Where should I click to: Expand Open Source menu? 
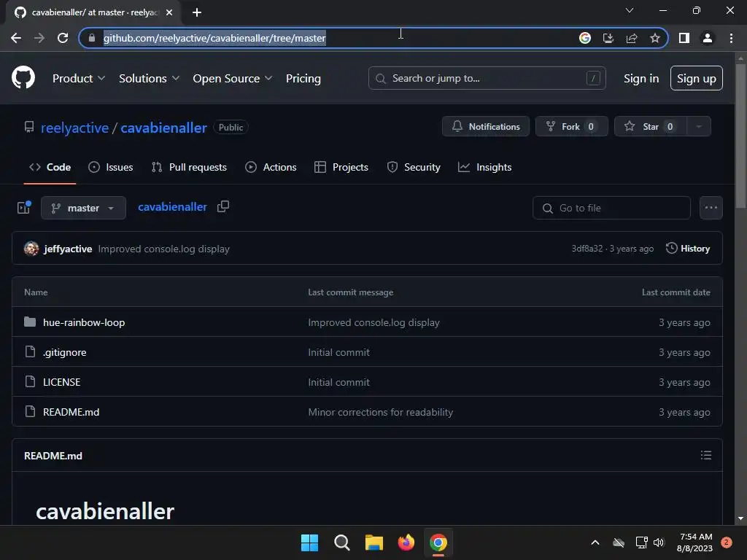(x=233, y=78)
